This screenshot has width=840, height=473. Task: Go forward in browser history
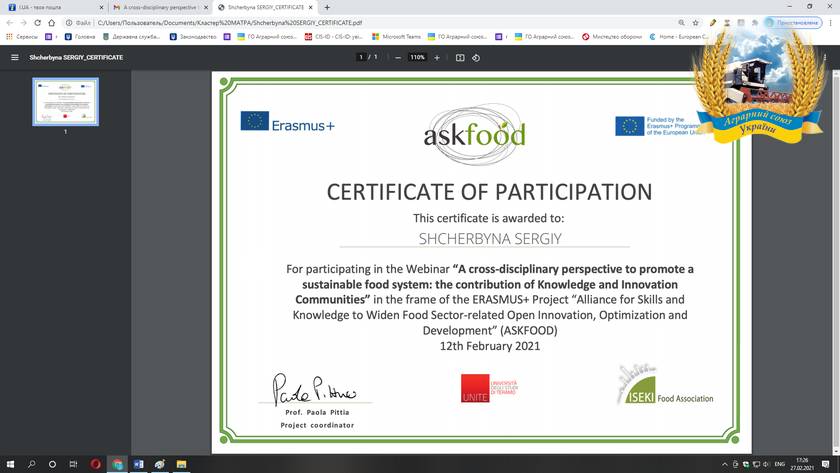(23, 22)
